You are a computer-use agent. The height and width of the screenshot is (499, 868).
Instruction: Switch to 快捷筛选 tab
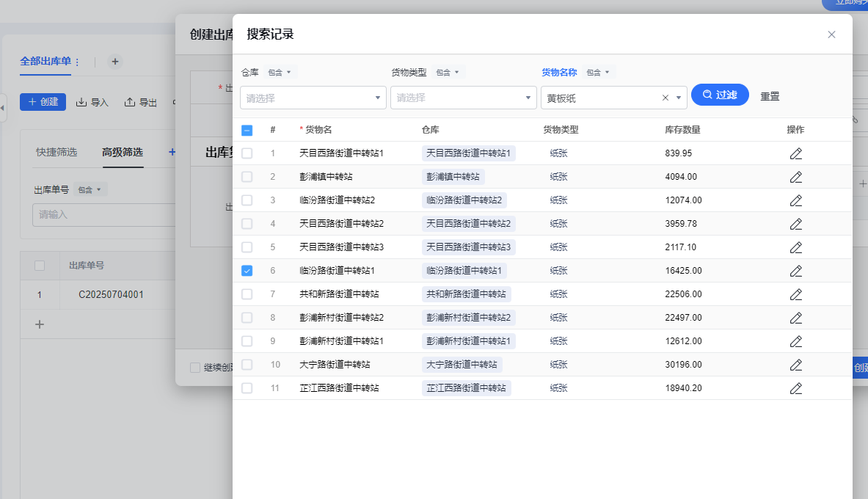click(x=56, y=152)
